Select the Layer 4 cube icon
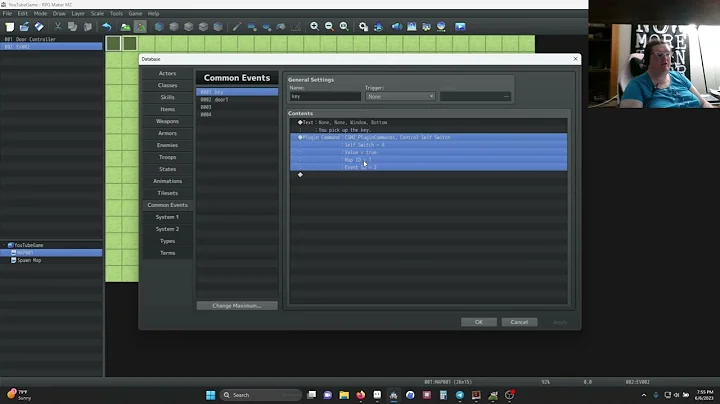The image size is (720, 404). [218, 27]
